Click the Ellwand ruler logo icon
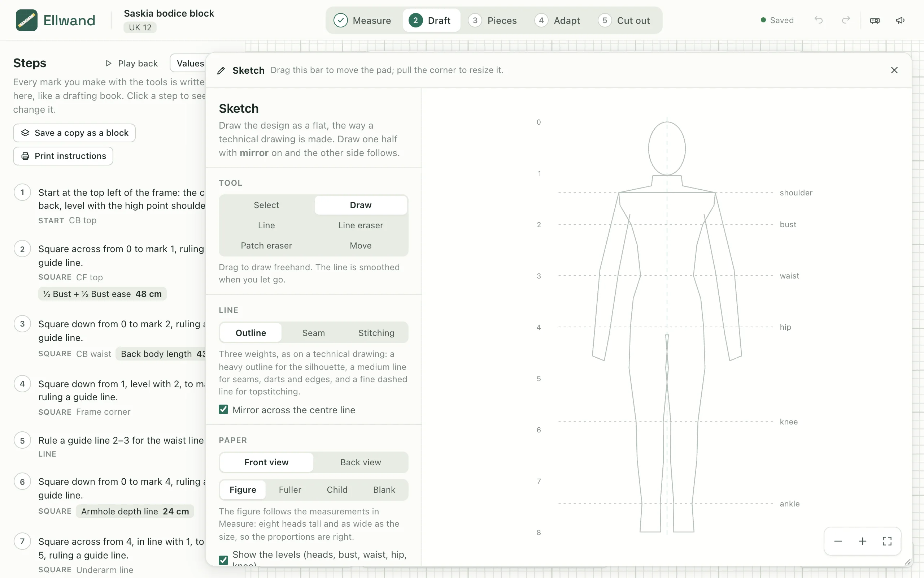The height and width of the screenshot is (578, 924). pos(26,20)
